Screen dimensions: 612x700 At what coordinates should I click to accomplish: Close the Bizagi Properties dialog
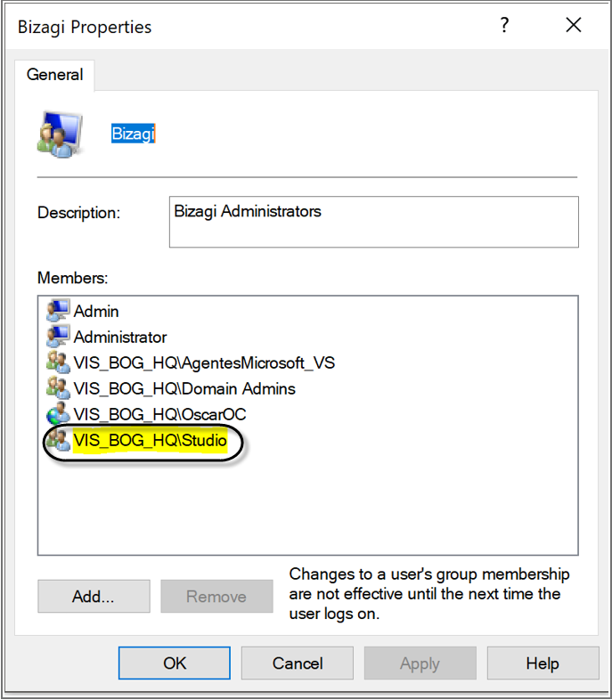(x=574, y=25)
